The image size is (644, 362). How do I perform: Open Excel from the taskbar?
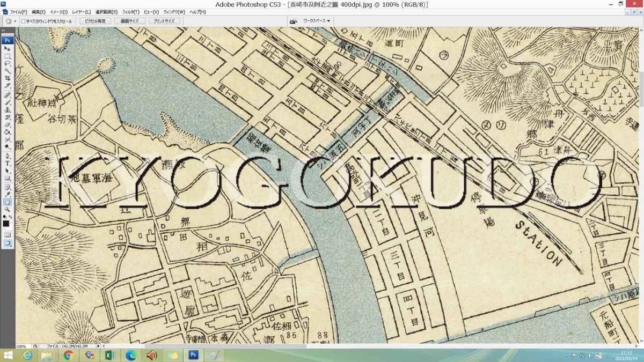(x=109, y=356)
